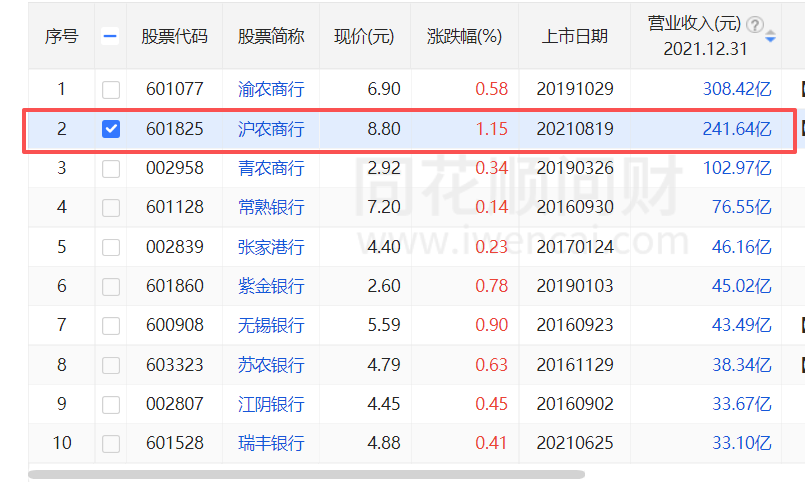This screenshot has height=482, width=805.
Task: Open the 沪农商行 stock link
Action: (x=271, y=129)
